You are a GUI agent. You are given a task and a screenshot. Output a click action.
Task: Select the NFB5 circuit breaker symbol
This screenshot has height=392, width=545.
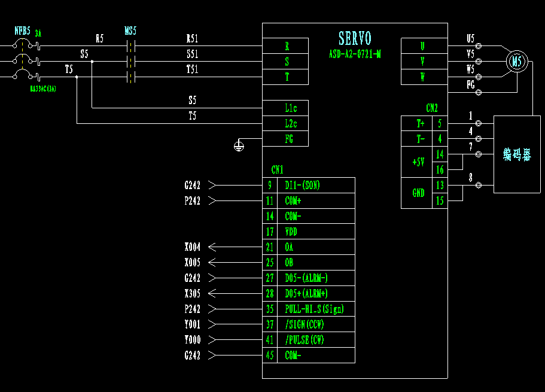(23, 61)
